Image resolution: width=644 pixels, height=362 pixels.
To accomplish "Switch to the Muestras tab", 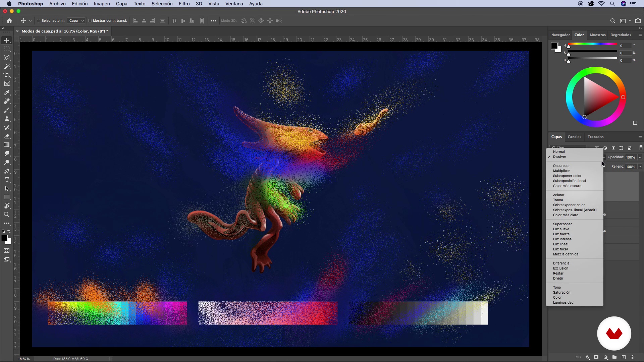I will click(598, 35).
